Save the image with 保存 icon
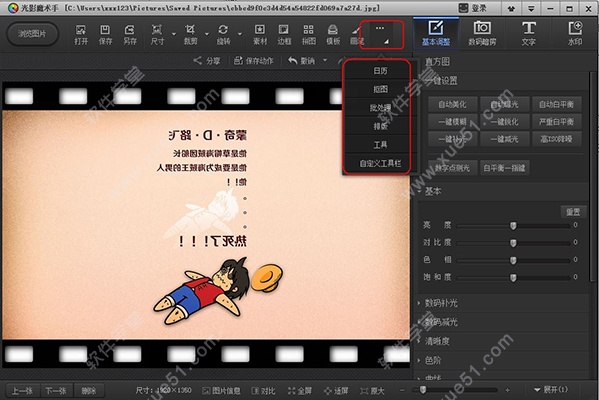Image resolution: width=599 pixels, height=400 pixels. click(x=105, y=34)
